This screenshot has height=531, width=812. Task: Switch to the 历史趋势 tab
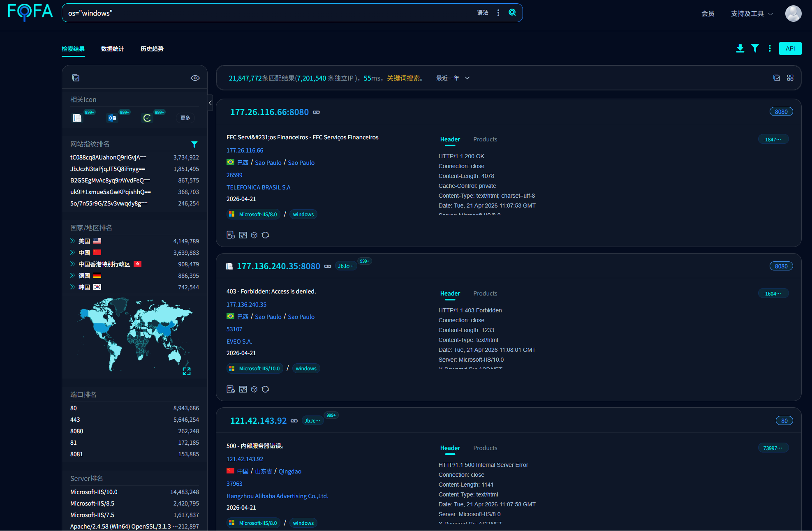point(152,49)
